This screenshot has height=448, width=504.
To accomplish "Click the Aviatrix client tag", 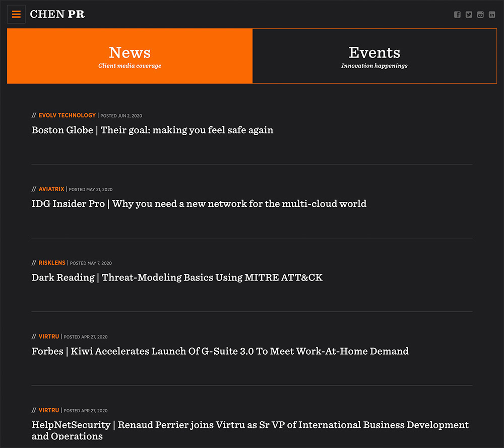I will coord(51,189).
